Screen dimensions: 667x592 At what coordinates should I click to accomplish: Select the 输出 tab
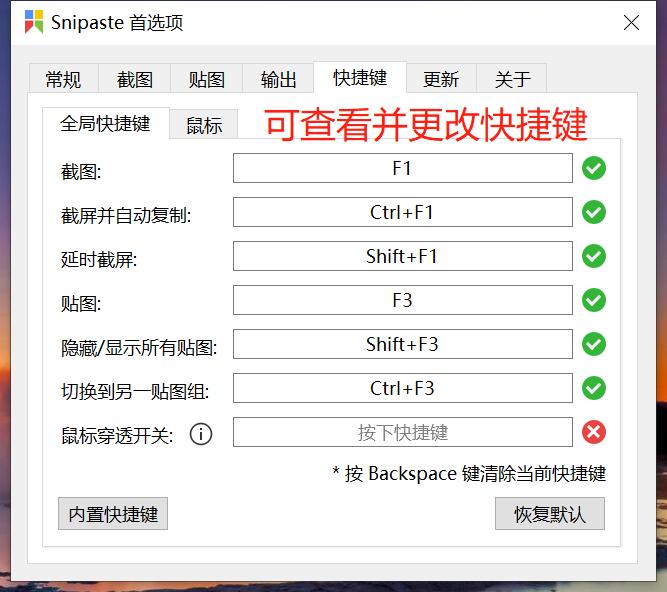[278, 79]
